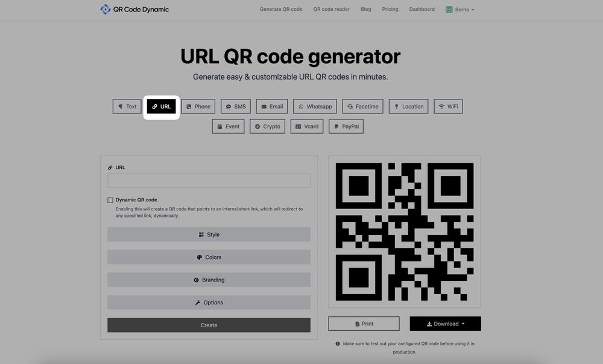Open the Pricing menu item
The height and width of the screenshot is (364, 603).
[x=390, y=8]
